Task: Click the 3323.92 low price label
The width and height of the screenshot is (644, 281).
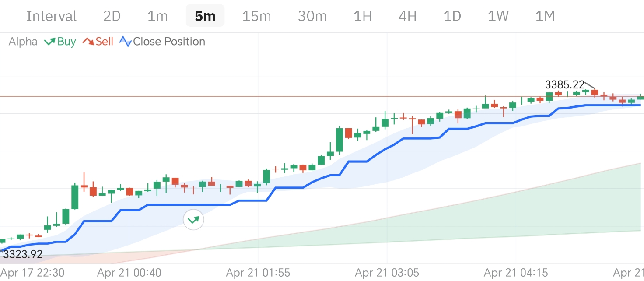Action: click(23, 254)
